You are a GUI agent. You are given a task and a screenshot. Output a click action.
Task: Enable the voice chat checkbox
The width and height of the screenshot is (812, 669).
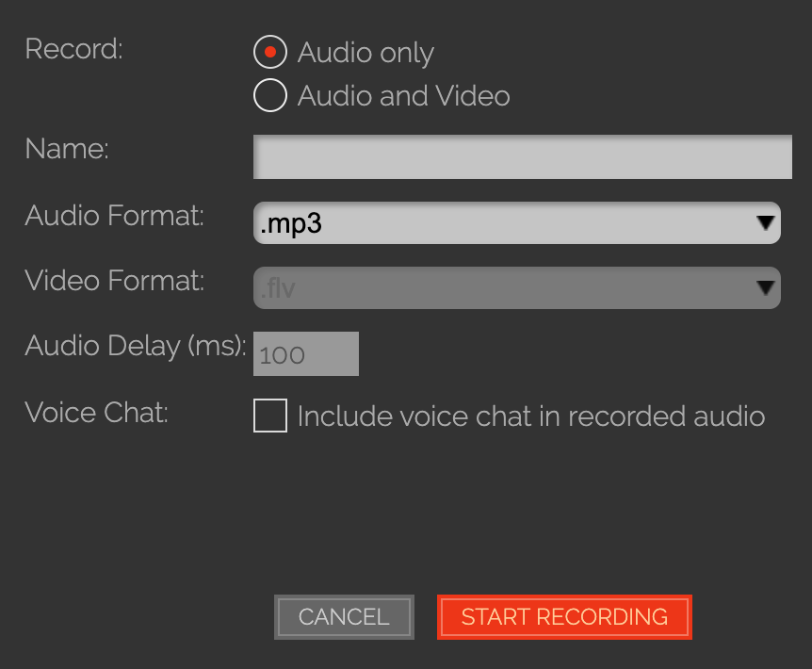(x=270, y=416)
